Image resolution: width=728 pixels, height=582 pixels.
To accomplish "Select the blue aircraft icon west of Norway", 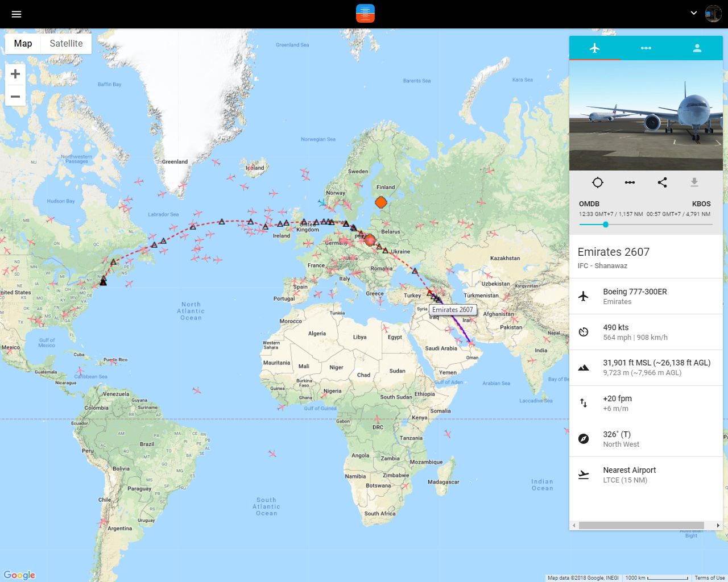I will pyautogui.click(x=322, y=202).
